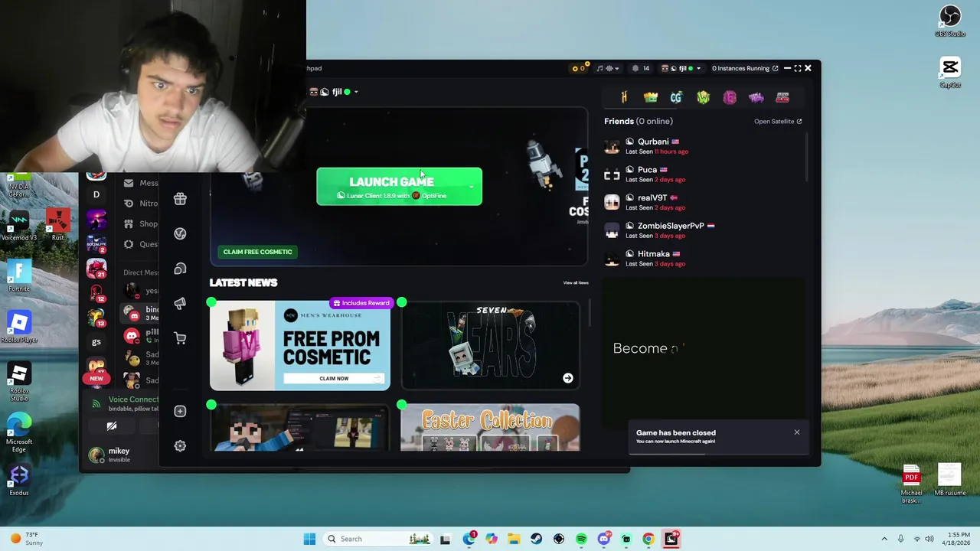Click arrow button on Seven Years card

(568, 378)
